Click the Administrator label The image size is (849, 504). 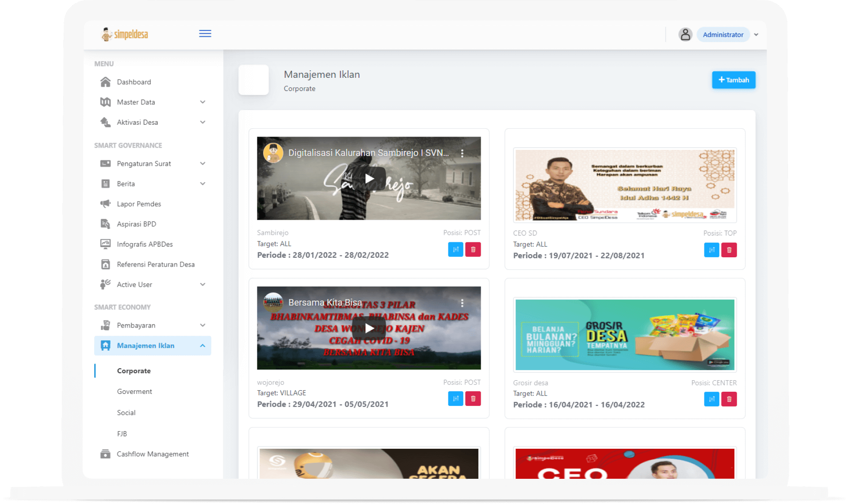[723, 34]
